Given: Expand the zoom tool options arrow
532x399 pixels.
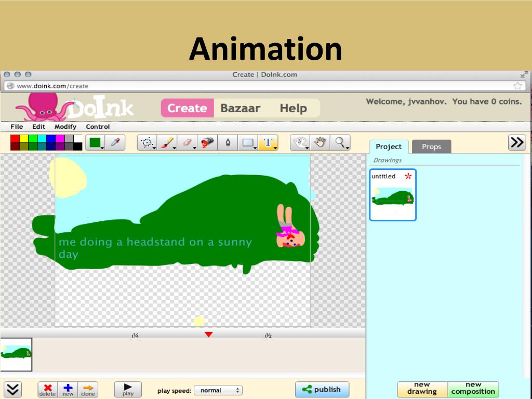Looking at the screenshot, I should [348, 148].
